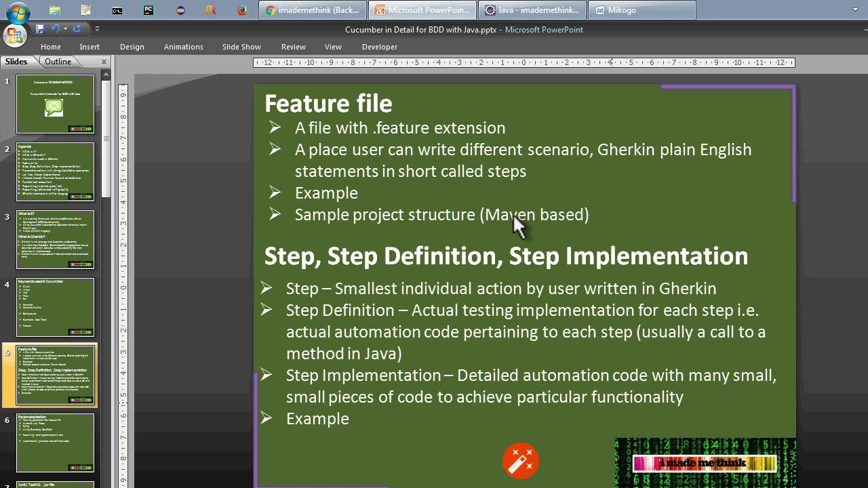868x488 pixels.
Task: Click the first 'Example' bullet under Feature file
Action: pyautogui.click(x=326, y=192)
